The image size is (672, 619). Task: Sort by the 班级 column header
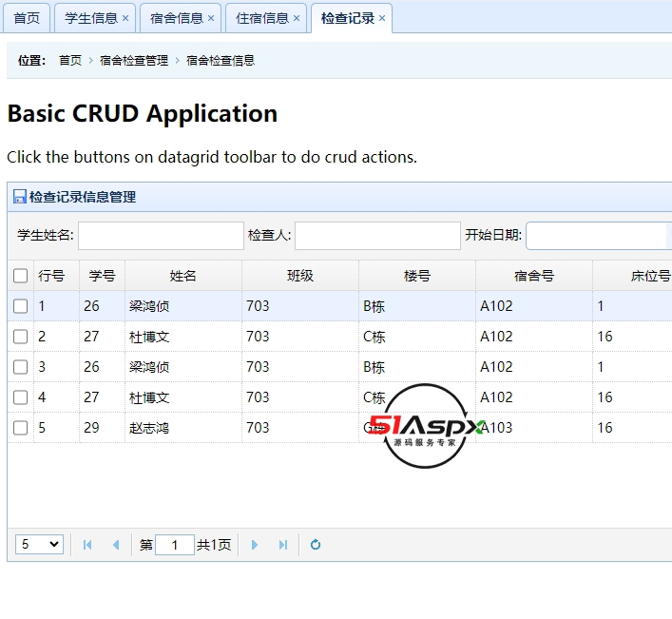(300, 276)
